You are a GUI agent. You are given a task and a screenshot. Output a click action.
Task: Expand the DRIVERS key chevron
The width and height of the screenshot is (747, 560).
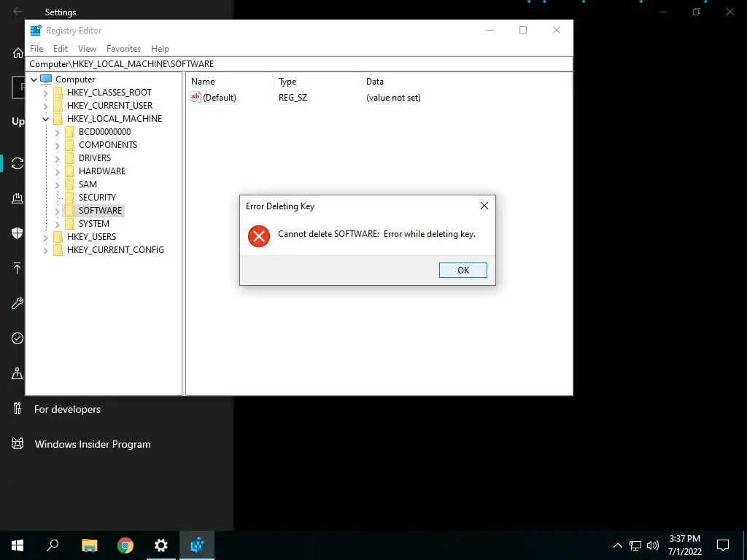(x=57, y=158)
